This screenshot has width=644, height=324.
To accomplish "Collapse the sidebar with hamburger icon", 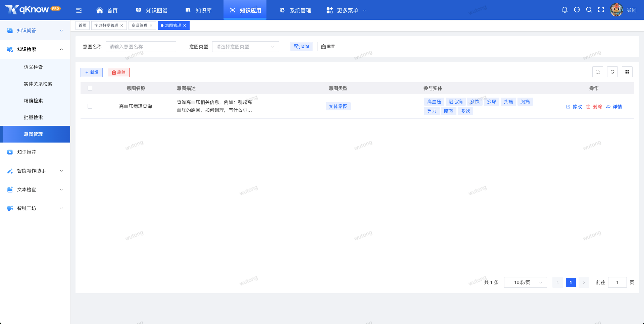I will (79, 10).
